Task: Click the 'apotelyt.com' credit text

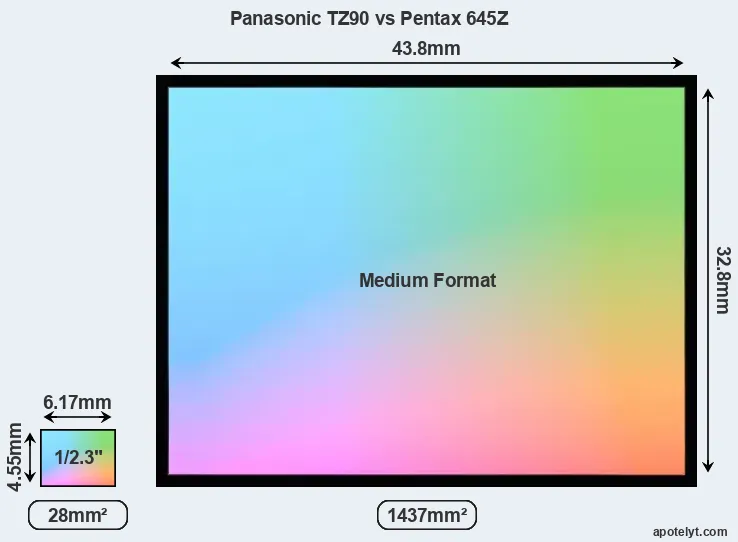Action: pyautogui.click(x=690, y=532)
